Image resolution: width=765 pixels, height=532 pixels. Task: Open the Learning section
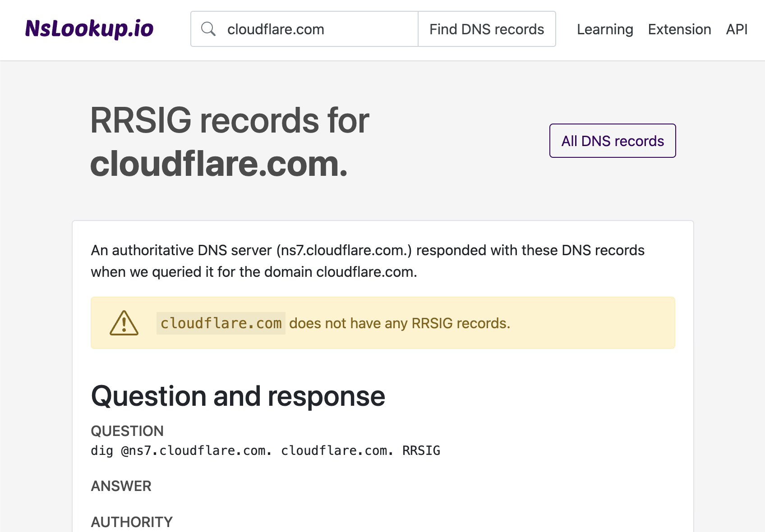(x=604, y=29)
